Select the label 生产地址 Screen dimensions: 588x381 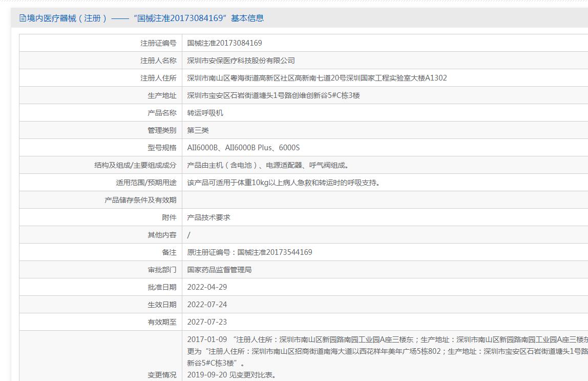[162, 95]
